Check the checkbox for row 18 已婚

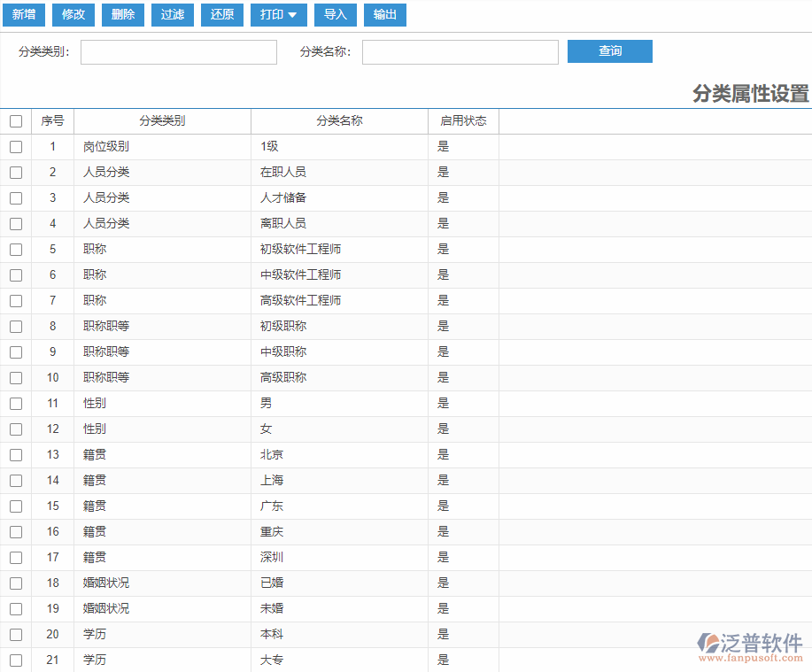(x=16, y=583)
